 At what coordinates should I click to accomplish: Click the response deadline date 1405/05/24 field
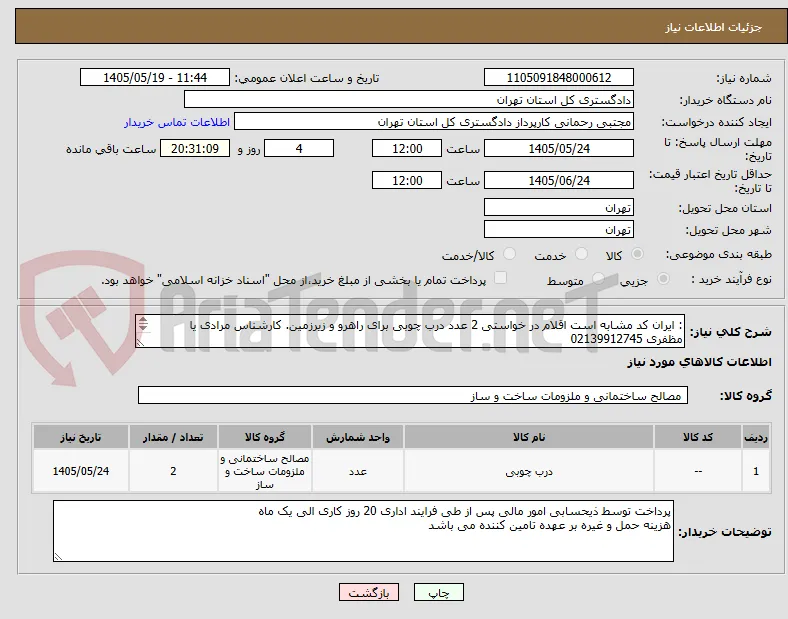pyautogui.click(x=558, y=149)
